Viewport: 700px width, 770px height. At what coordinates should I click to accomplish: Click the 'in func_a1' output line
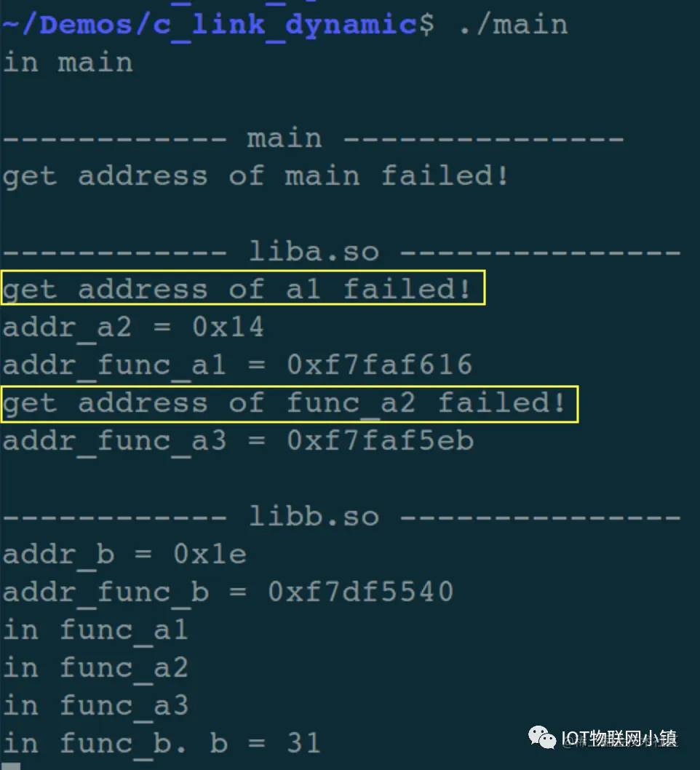click(x=95, y=630)
